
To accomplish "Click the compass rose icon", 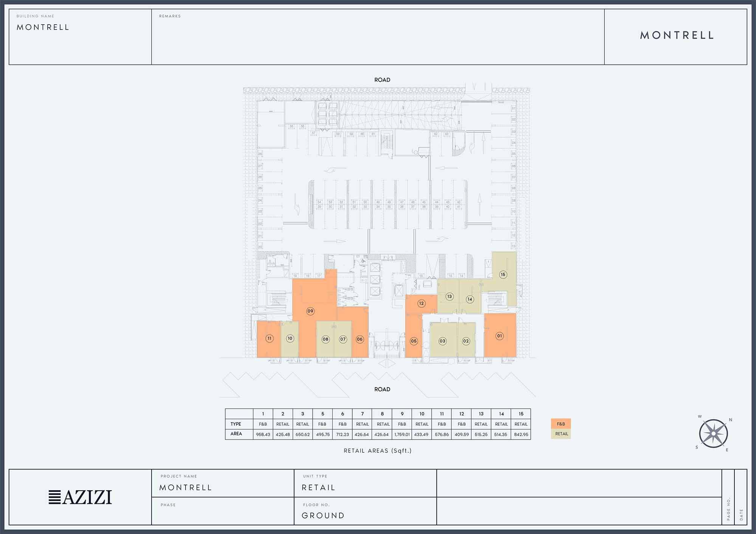I will pyautogui.click(x=713, y=434).
